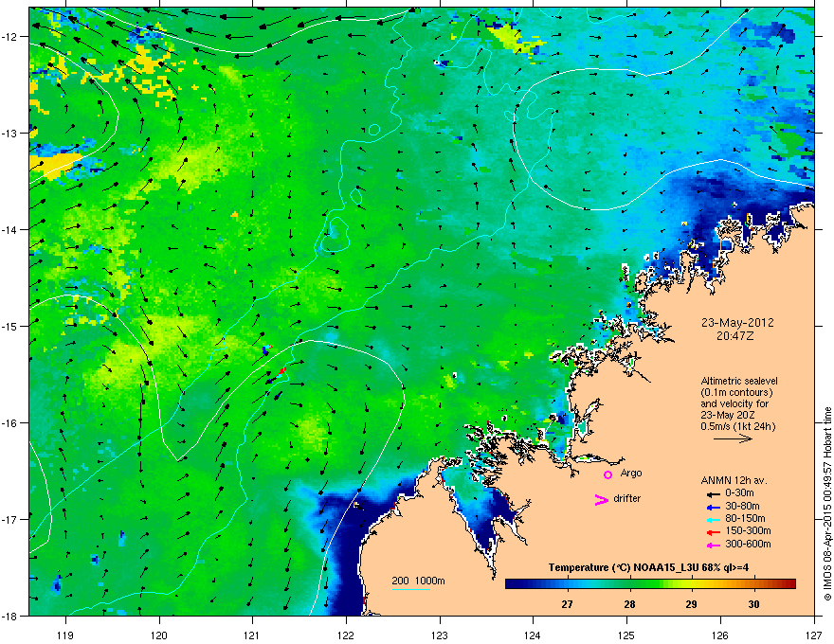Click the '122' longitude axis label
834x644 pixels.
pyautogui.click(x=346, y=635)
